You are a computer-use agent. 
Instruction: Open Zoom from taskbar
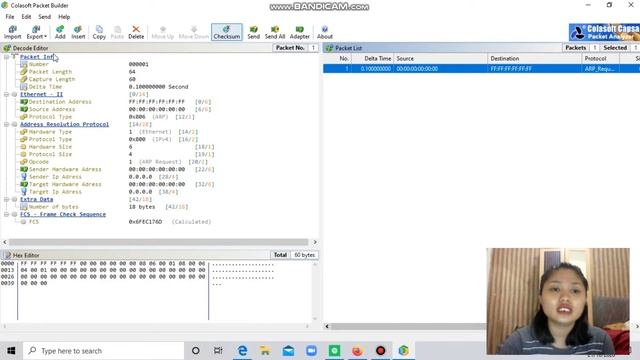click(311, 351)
